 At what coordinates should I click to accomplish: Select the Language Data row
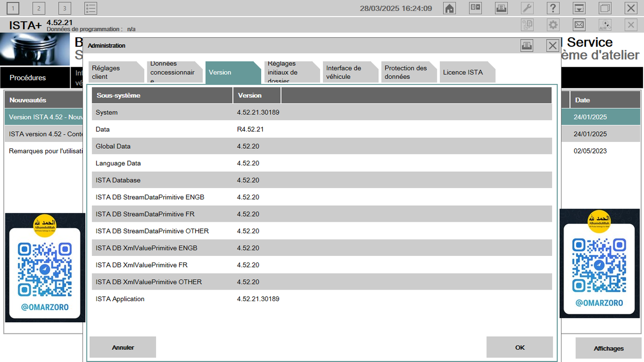click(322, 163)
